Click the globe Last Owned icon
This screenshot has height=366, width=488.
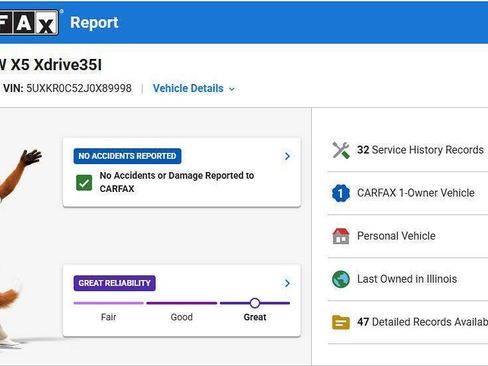point(341,279)
